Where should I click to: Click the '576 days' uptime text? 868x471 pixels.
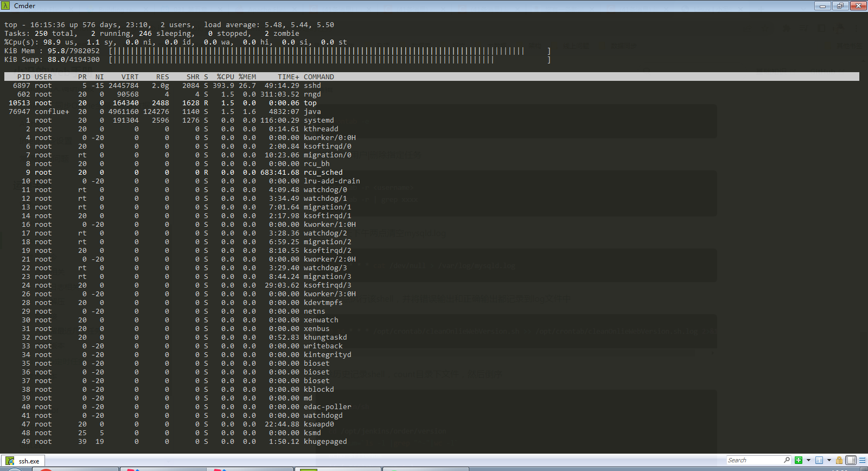click(100, 25)
